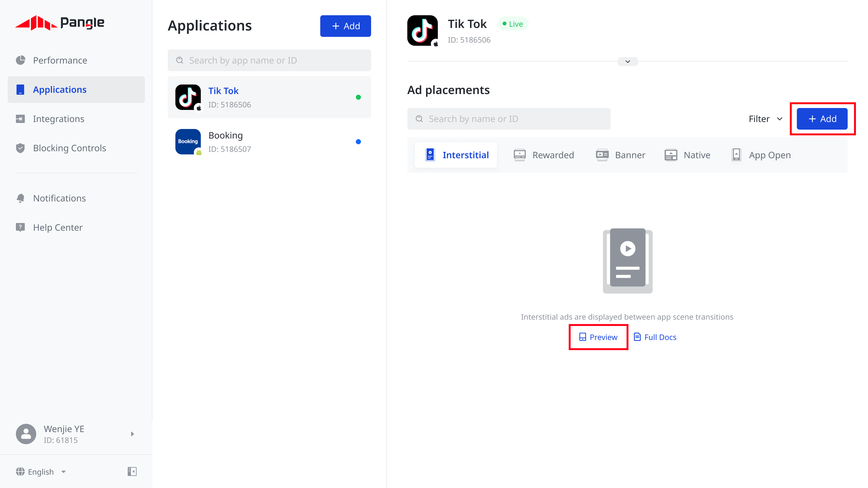The height and width of the screenshot is (488, 868).
Task: Collapse the sidebar panel icon
Action: (x=132, y=472)
